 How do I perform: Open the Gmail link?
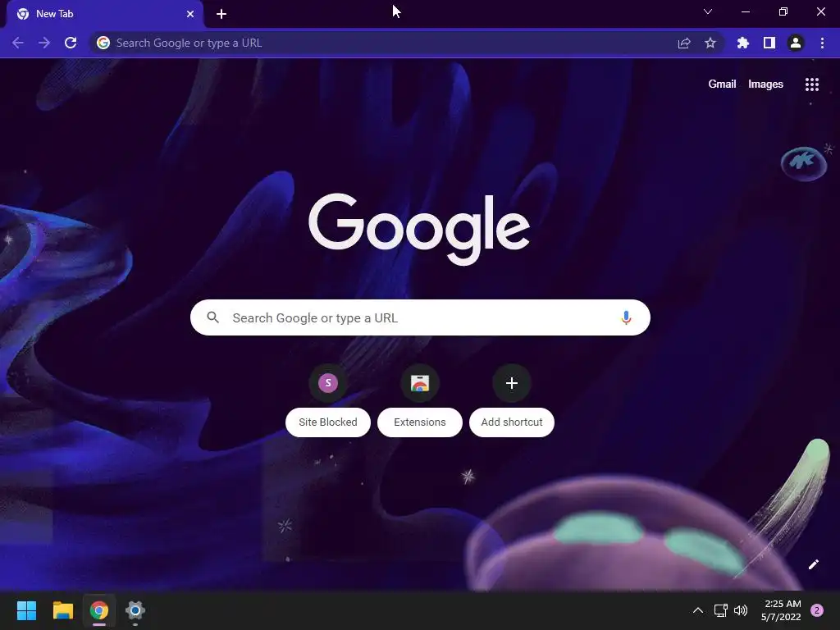coord(722,84)
